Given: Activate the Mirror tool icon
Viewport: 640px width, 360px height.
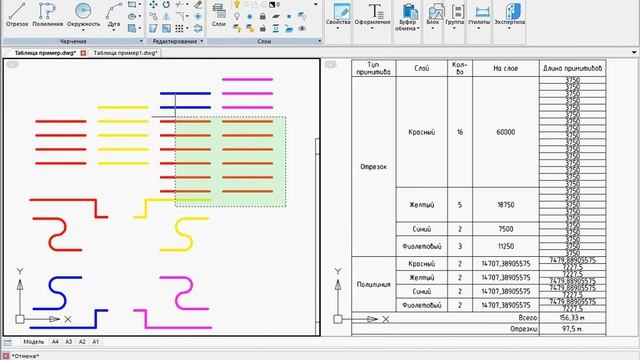Looking at the screenshot, I should (166, 16).
